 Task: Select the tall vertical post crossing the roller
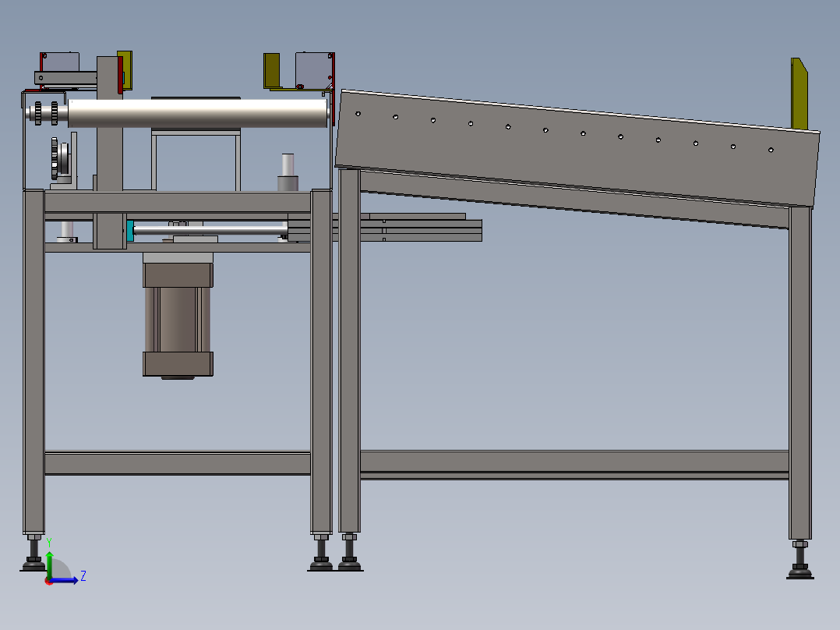click(110, 153)
